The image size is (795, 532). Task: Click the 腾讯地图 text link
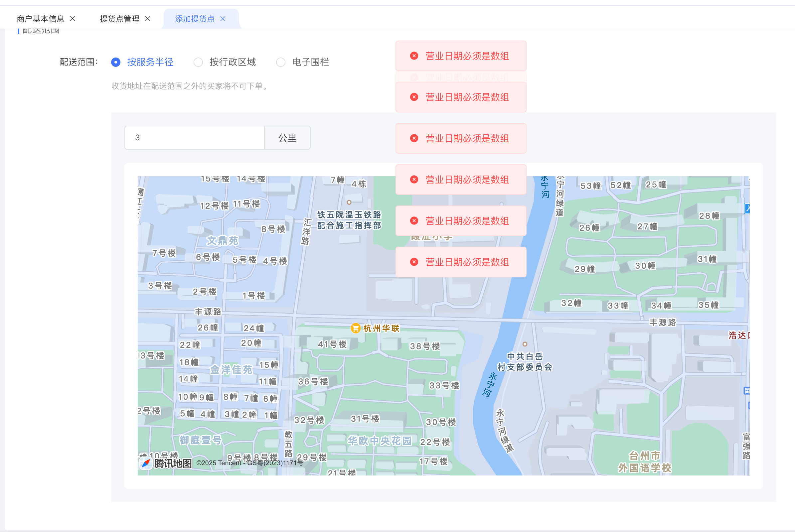coord(173,463)
